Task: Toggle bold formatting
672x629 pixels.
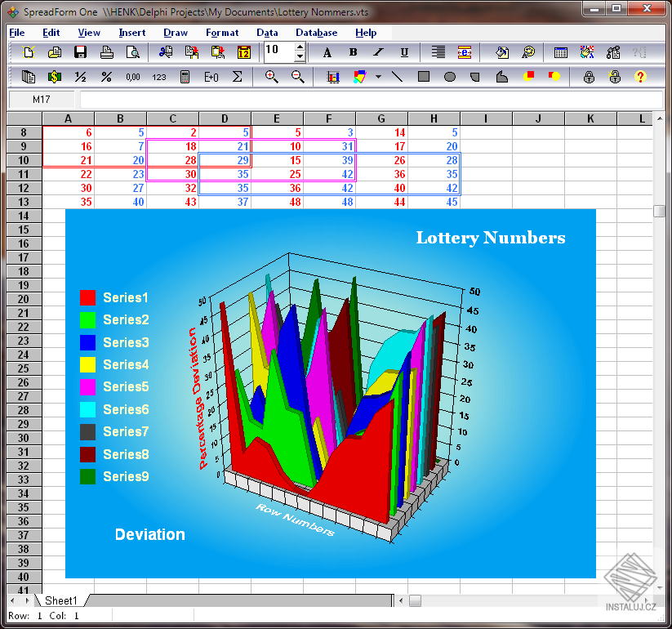Action: click(x=353, y=51)
